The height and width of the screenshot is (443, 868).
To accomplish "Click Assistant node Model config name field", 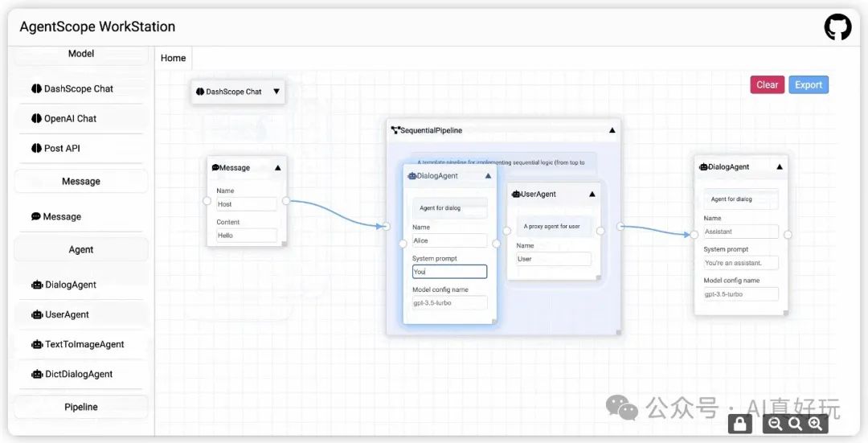I will tap(741, 294).
